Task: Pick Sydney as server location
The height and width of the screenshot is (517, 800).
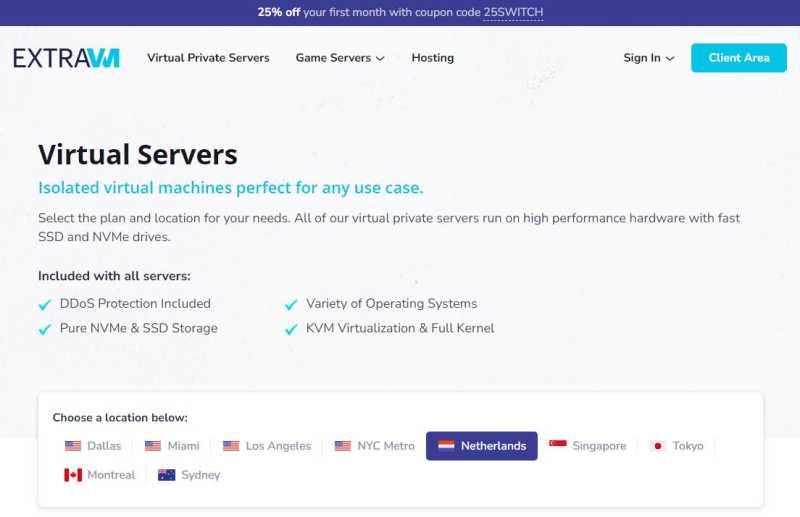Action: click(x=189, y=475)
